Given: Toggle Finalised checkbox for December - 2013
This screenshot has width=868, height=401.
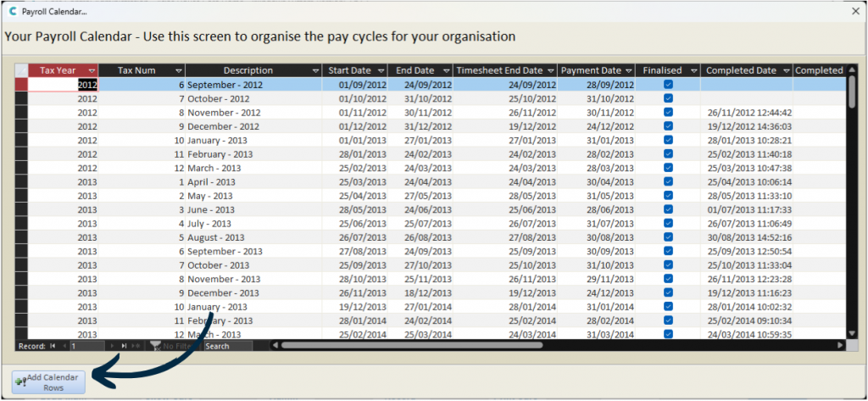Looking at the screenshot, I should tap(668, 292).
